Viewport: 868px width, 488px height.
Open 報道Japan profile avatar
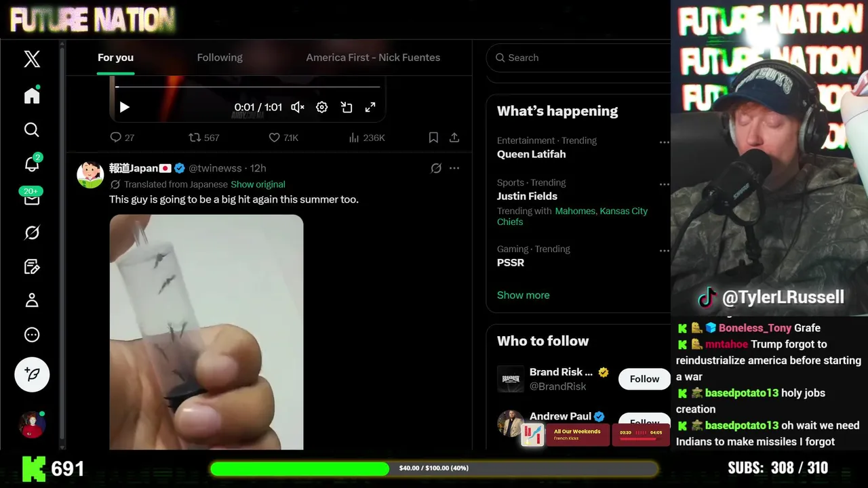click(x=90, y=175)
